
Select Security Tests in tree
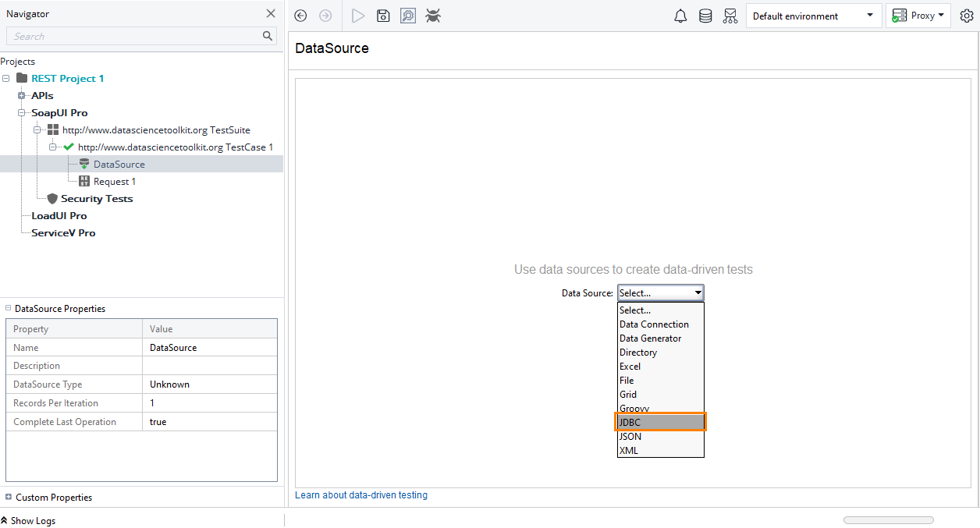pyautogui.click(x=97, y=199)
